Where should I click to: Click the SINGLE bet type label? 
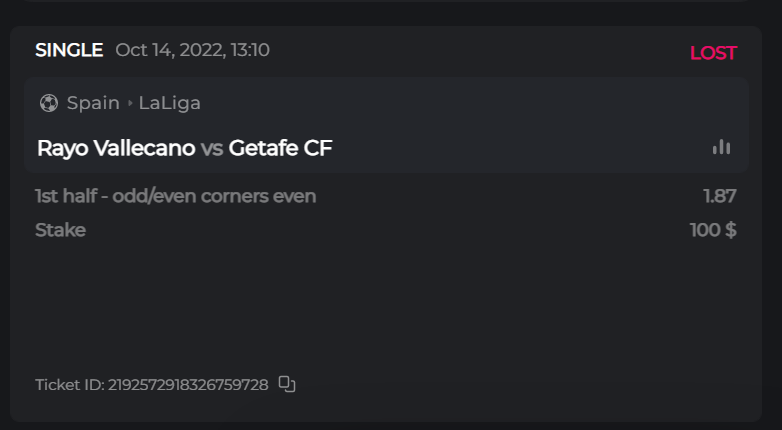tap(69, 50)
